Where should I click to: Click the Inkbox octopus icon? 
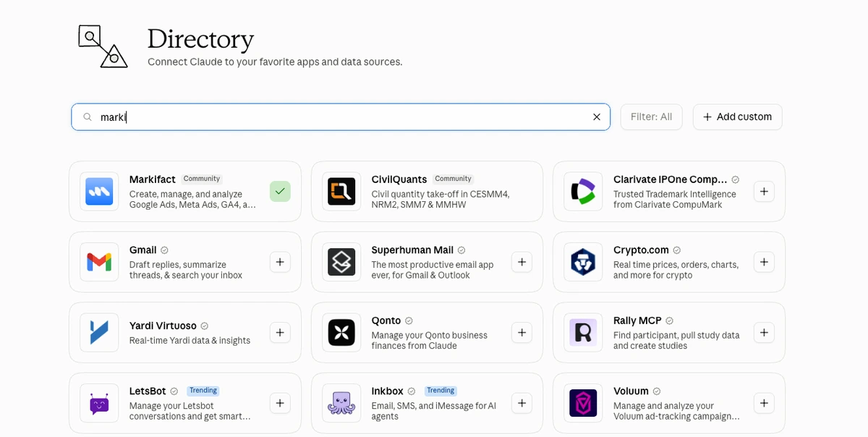[x=341, y=403]
